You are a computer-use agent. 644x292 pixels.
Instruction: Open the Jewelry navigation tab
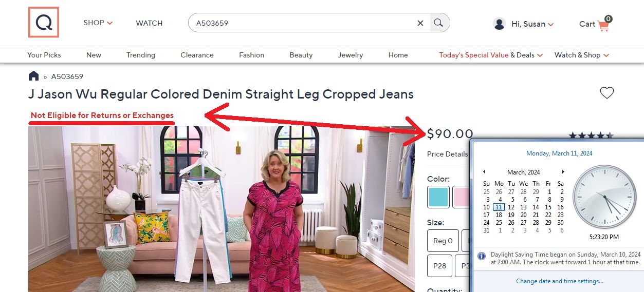pyautogui.click(x=350, y=55)
